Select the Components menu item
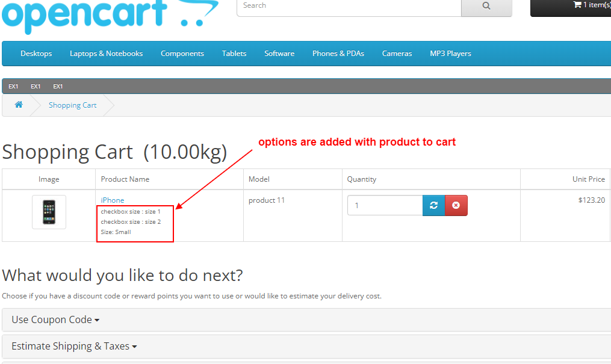 click(182, 54)
